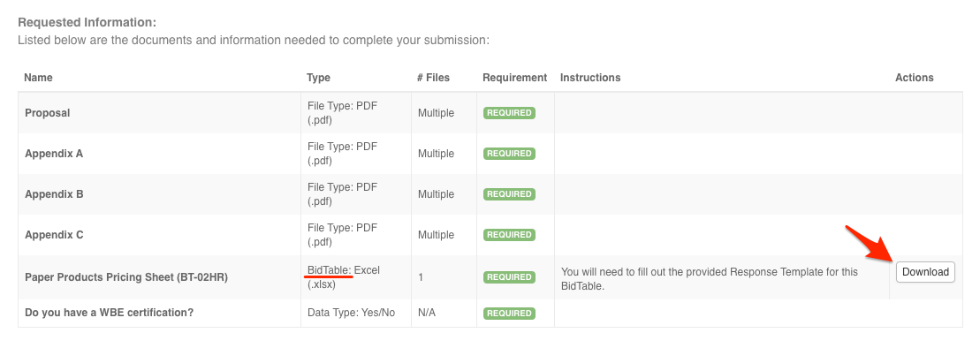Click the Appendix C row name
The width and height of the screenshot is (980, 348).
[55, 235]
